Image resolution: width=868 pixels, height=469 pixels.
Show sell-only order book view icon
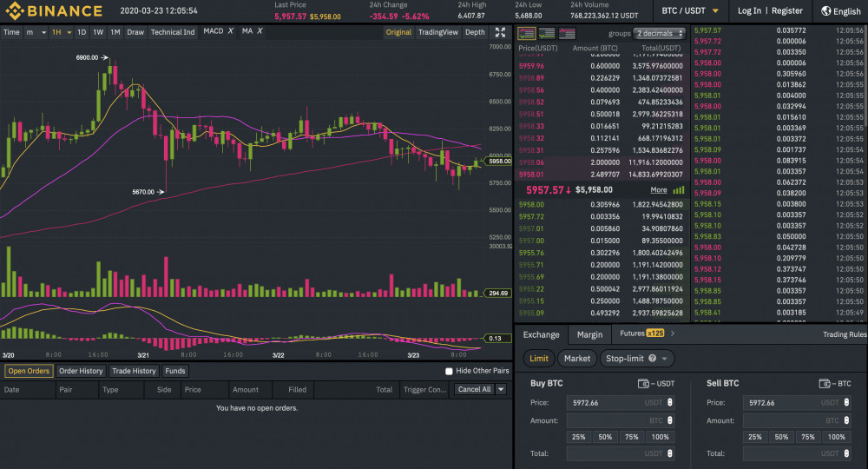pos(567,33)
